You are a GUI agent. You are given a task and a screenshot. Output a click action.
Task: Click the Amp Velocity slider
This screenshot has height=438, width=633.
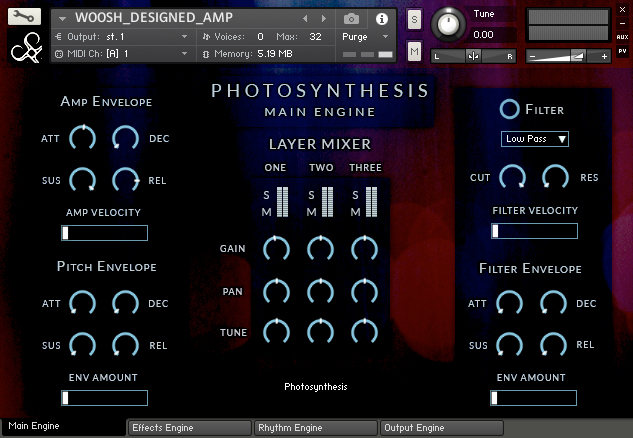coord(105,233)
